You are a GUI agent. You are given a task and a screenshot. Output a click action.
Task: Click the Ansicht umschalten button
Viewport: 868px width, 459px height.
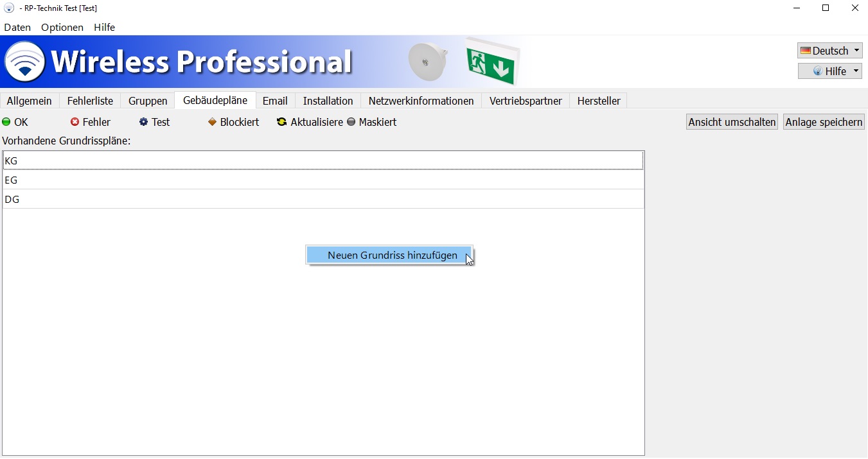(x=732, y=122)
